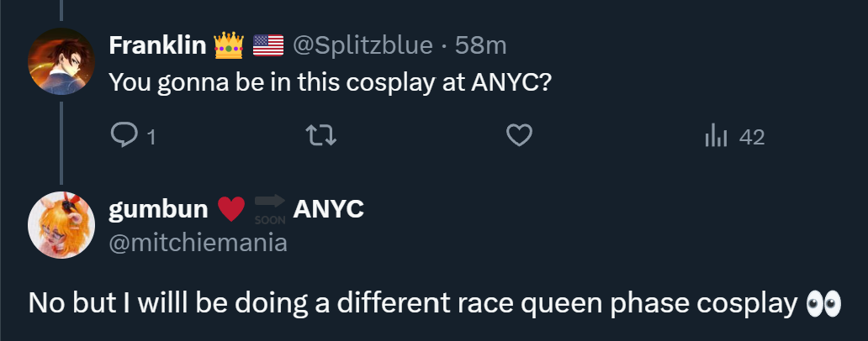Click gumbun's race queen cosplay reply text
The image size is (868, 341).
tap(412, 304)
